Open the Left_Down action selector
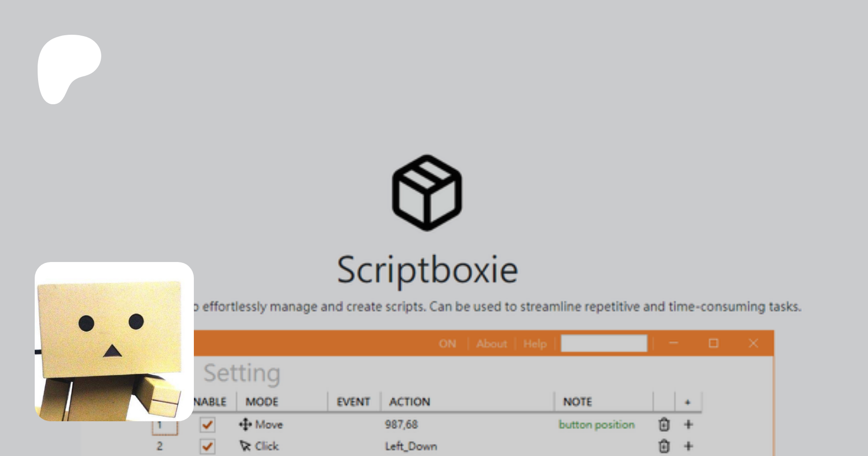The height and width of the screenshot is (456, 868). [x=411, y=446]
